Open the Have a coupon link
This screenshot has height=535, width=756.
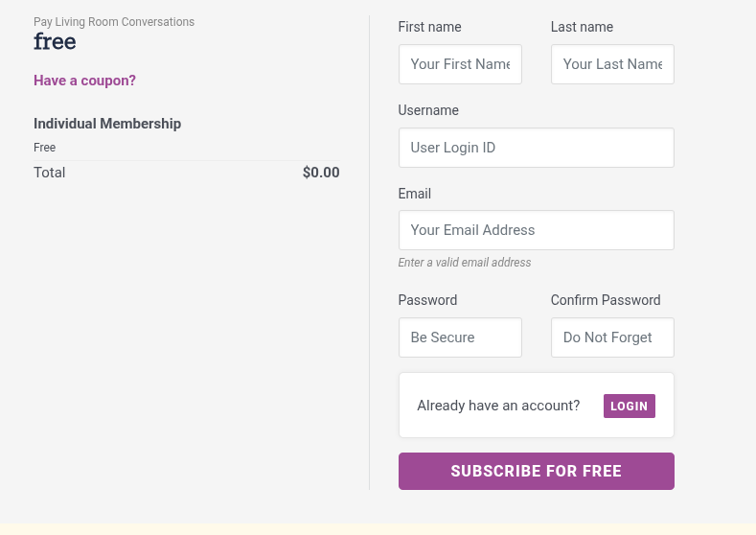pyautogui.click(x=84, y=81)
